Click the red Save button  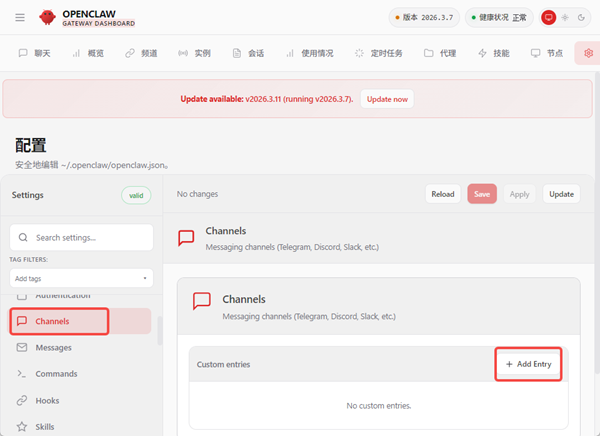[x=482, y=194]
